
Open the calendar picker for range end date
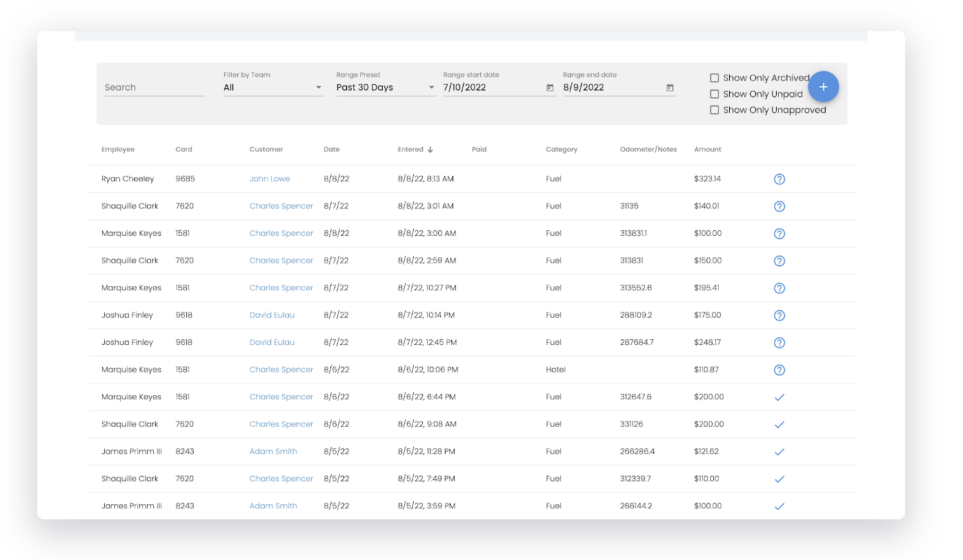pos(669,88)
